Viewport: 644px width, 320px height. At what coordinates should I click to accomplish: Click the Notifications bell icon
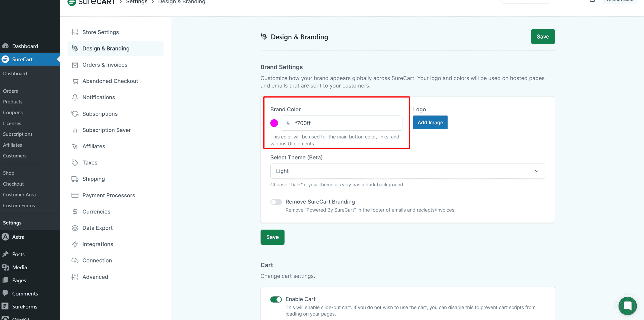click(75, 97)
